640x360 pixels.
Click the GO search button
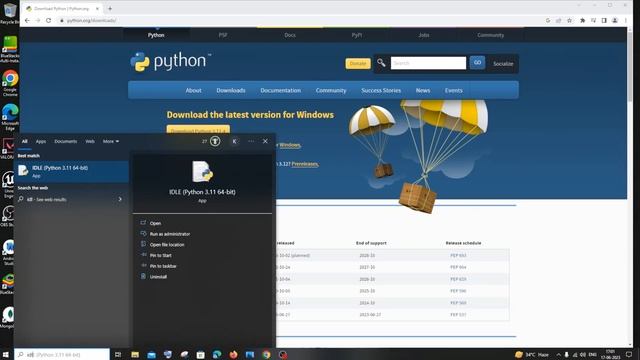tap(477, 62)
